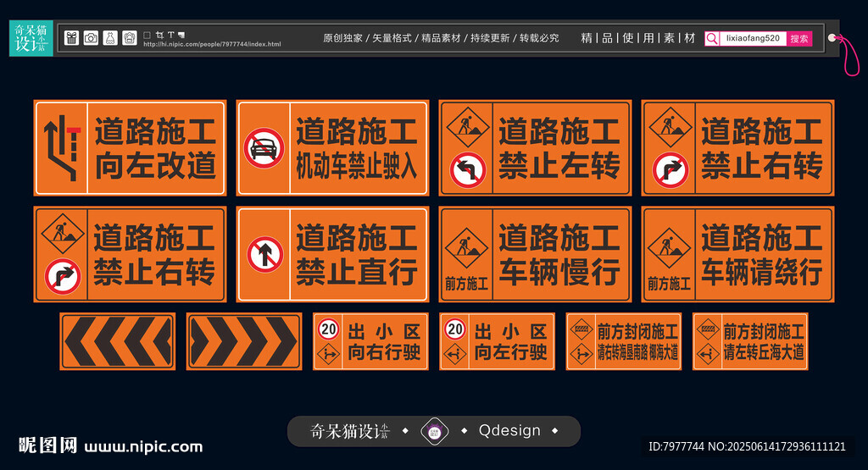Click the 精|品|使|用|素|材 heading text

tap(638, 38)
